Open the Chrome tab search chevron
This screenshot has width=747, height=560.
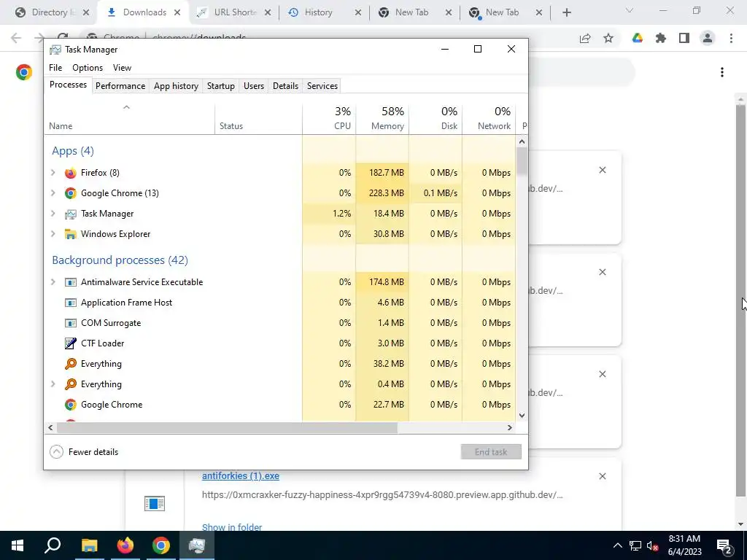click(x=630, y=11)
